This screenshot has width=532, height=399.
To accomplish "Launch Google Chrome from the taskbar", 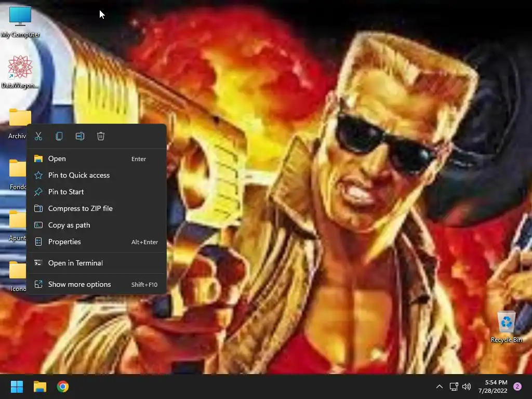I will [63, 387].
